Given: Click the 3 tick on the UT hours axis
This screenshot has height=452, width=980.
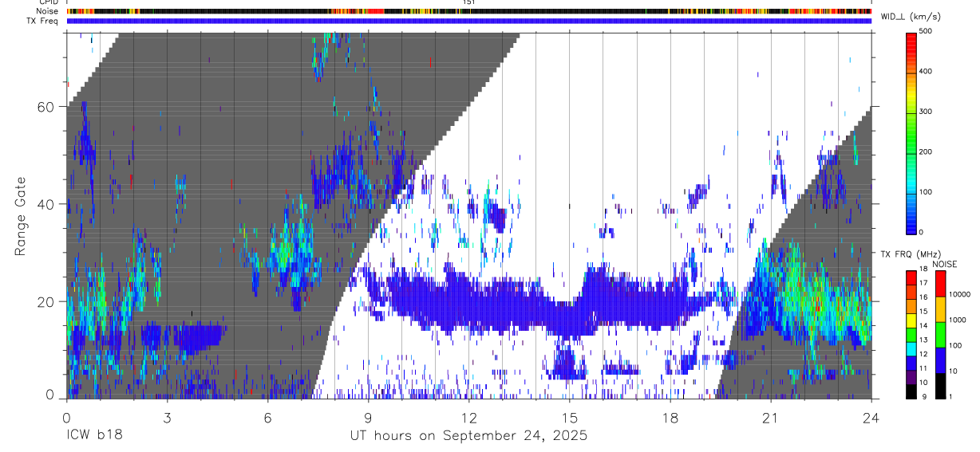Looking at the screenshot, I should [167, 417].
